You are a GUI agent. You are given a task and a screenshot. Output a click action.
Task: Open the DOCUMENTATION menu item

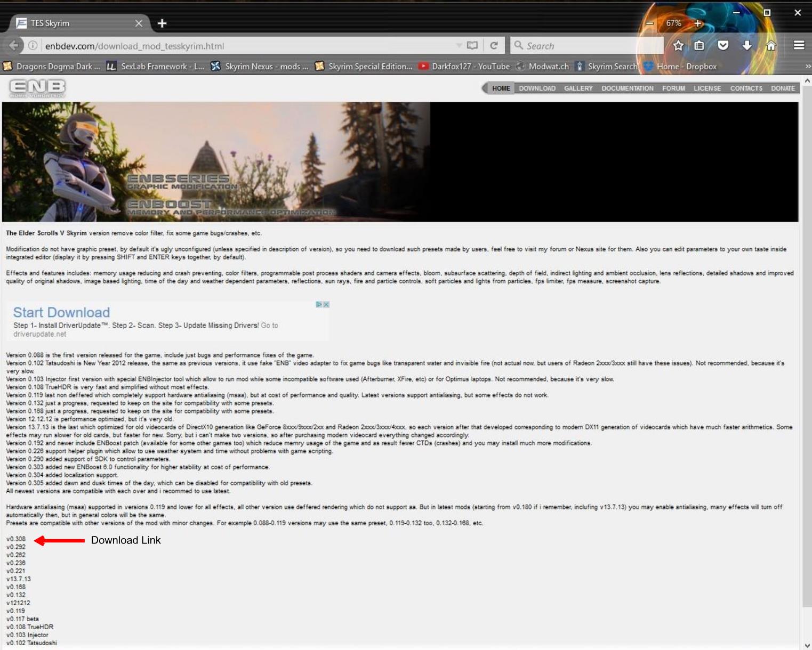tap(628, 88)
